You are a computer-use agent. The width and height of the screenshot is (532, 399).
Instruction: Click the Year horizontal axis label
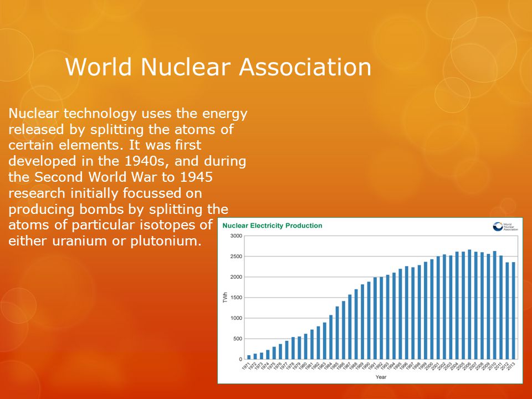point(381,377)
